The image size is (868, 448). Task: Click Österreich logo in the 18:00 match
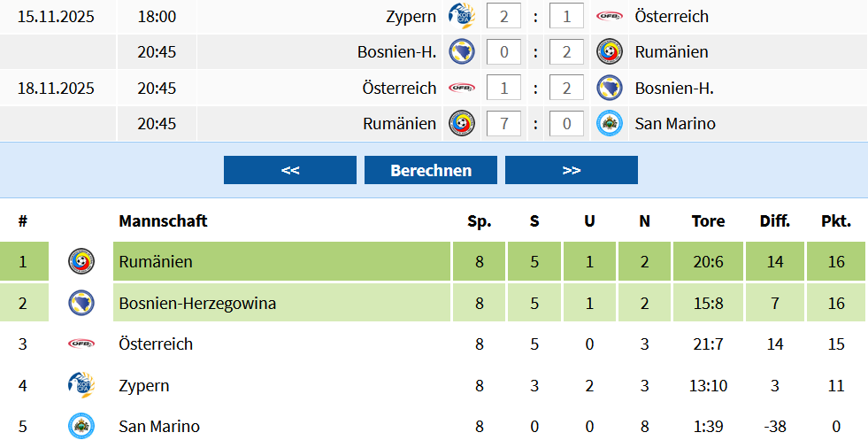609,16
